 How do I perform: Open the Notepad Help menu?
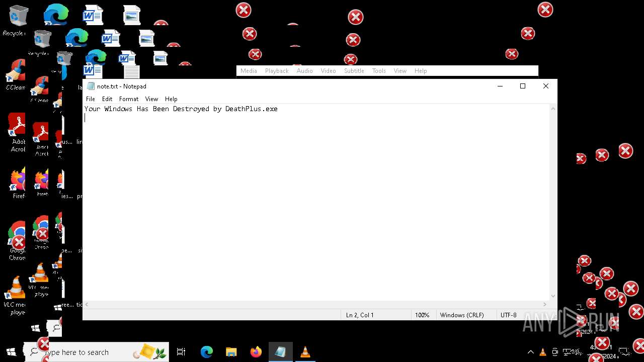tap(171, 99)
